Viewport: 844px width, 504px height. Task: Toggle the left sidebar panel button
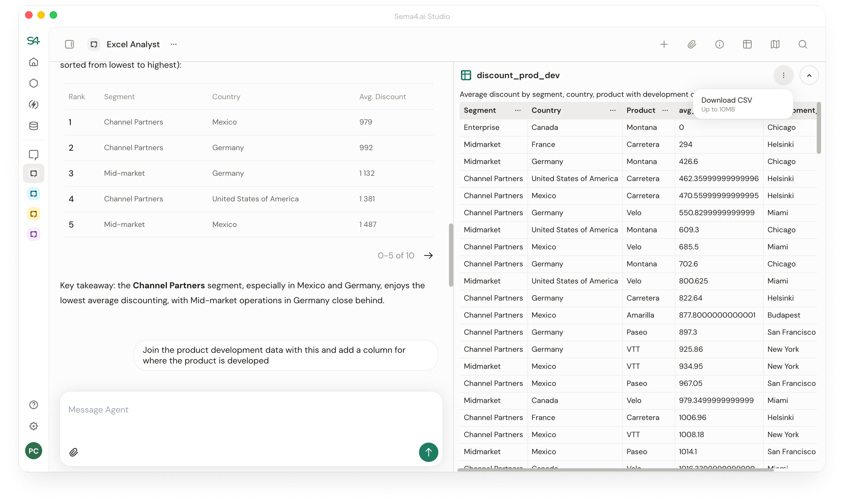(x=69, y=45)
